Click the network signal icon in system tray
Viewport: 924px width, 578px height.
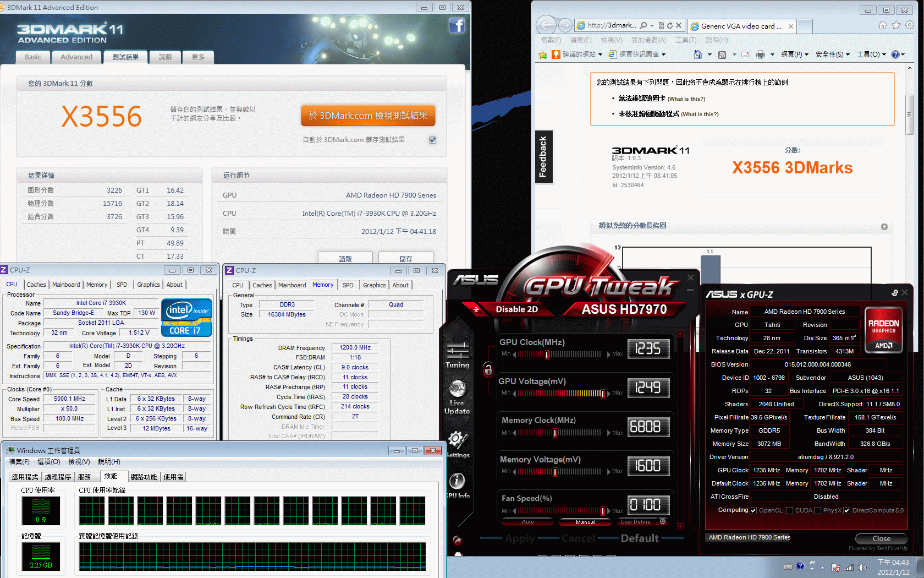point(849,567)
